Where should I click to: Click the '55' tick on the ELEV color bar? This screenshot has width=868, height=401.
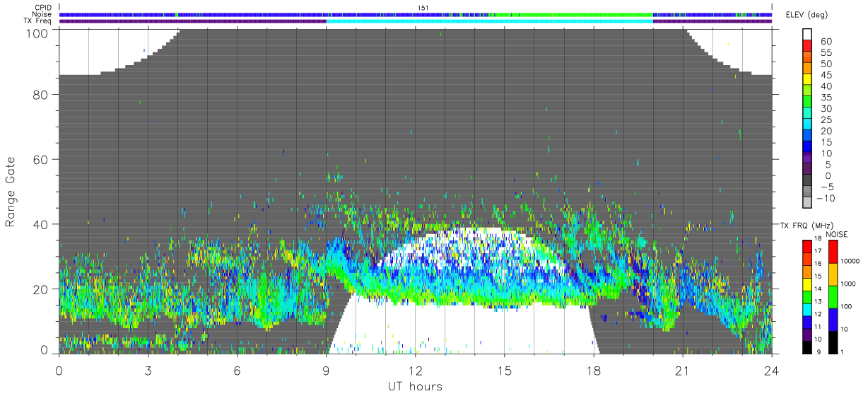point(827,52)
